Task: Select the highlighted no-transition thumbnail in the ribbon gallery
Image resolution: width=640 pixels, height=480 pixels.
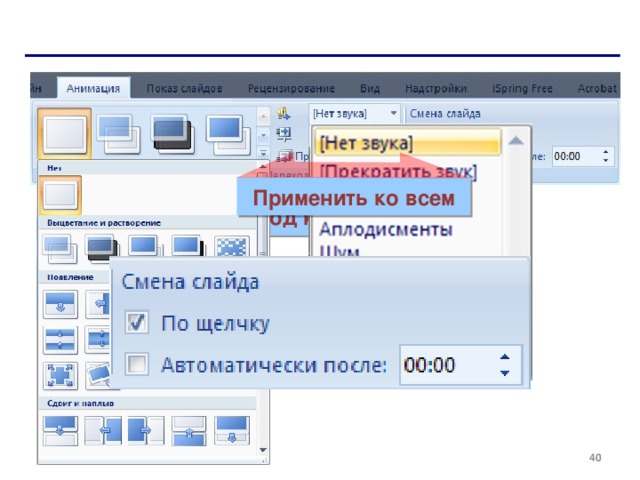Action: (65, 133)
